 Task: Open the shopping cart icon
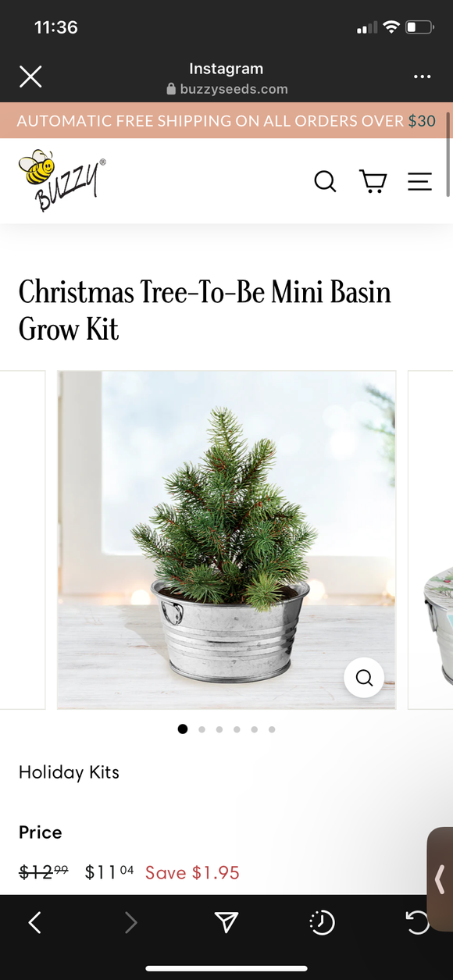pos(373,181)
